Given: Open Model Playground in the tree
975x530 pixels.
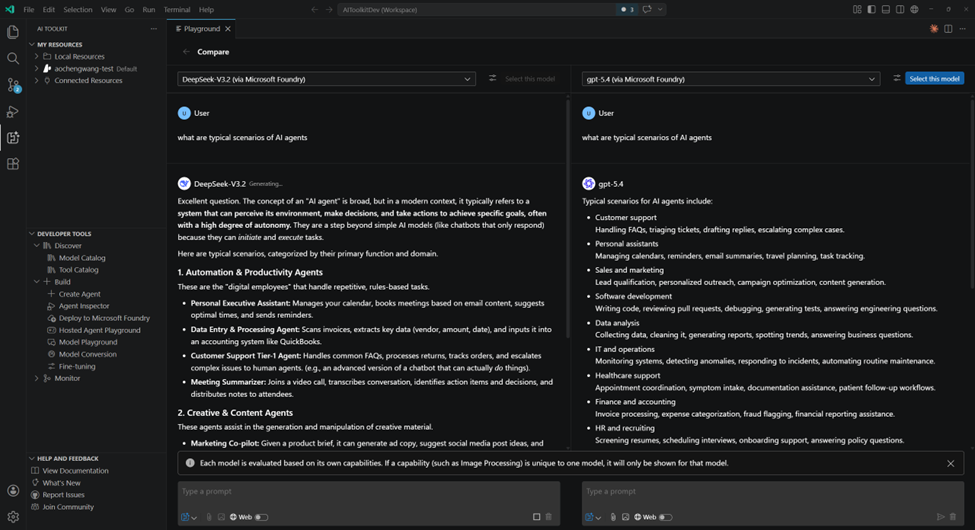Looking at the screenshot, I should pos(88,342).
